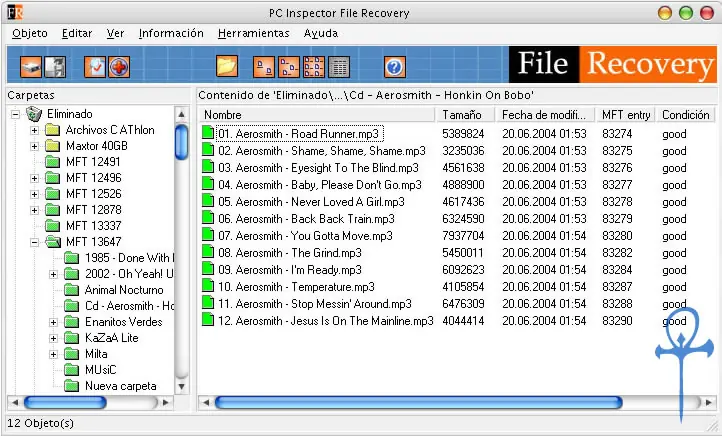
Task: Click file list scroll left arrow
Action: coord(206,403)
